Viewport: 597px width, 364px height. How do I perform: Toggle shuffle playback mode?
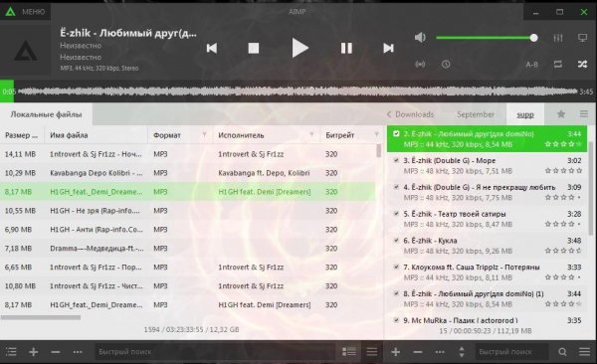pos(582,64)
